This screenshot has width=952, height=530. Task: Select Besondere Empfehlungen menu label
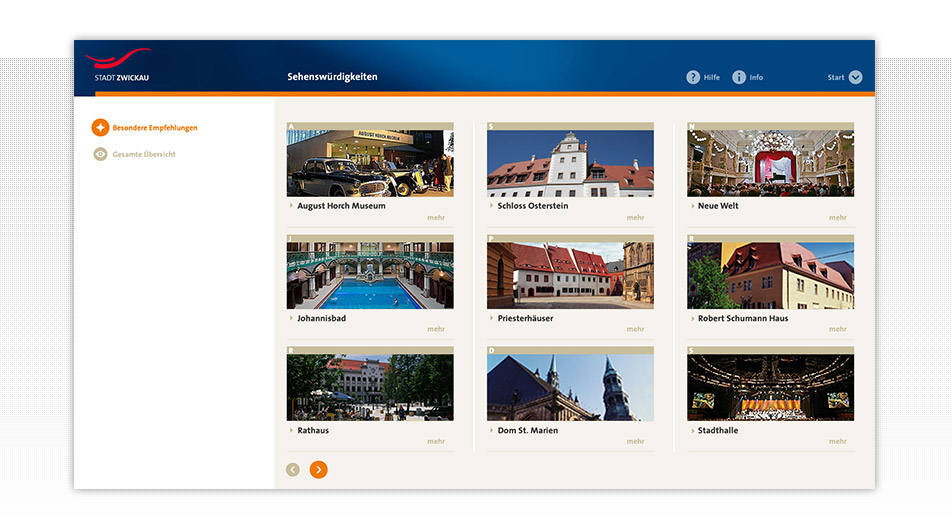tap(155, 128)
